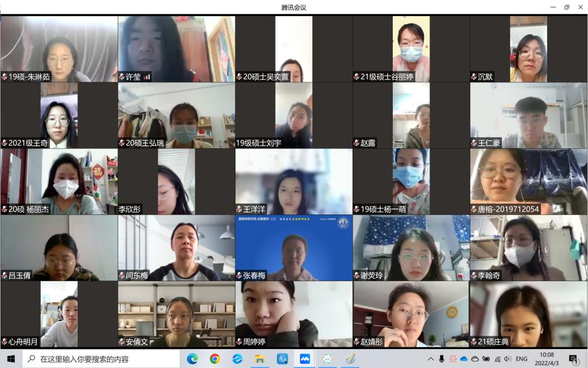Image resolution: width=588 pixels, height=368 pixels.
Task: Click the 王仁豪 participant video
Action: coord(528,115)
